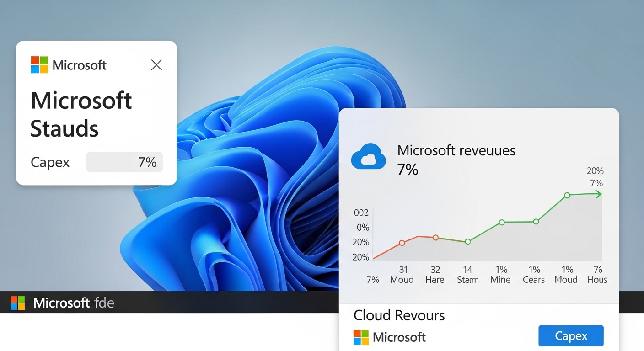Click the Microsoft four-square logo near Cloud Revours
This screenshot has width=644, height=351.
click(x=360, y=337)
